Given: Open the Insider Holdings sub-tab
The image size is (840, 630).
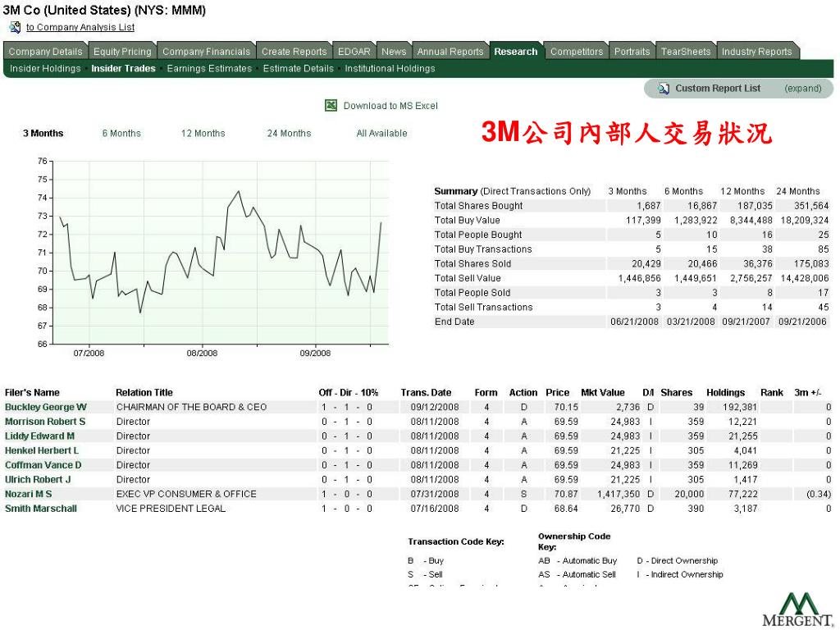Looking at the screenshot, I should pos(45,69).
